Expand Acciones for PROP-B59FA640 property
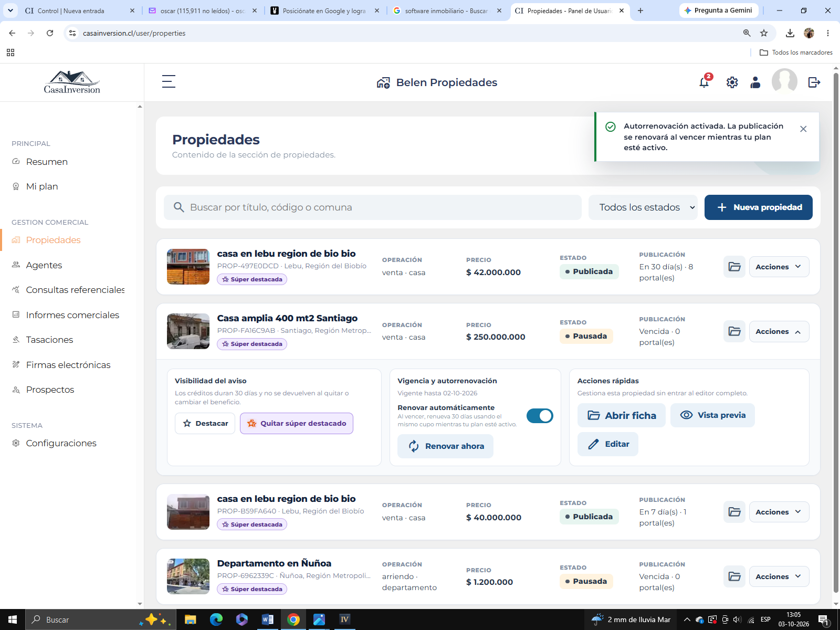 pos(779,512)
